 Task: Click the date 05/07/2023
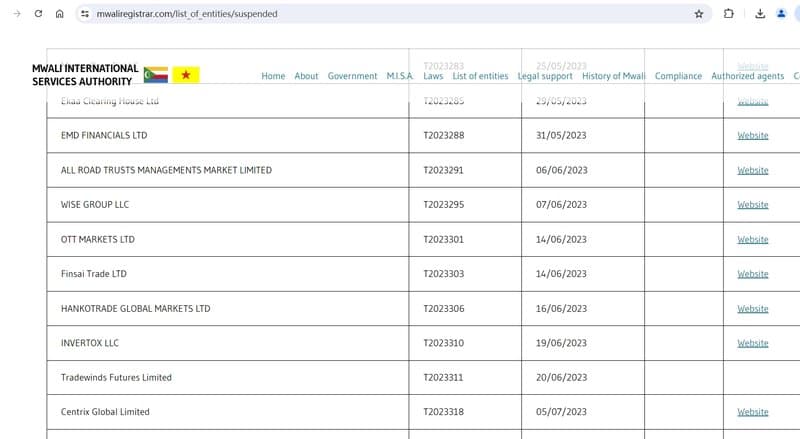[561, 411]
